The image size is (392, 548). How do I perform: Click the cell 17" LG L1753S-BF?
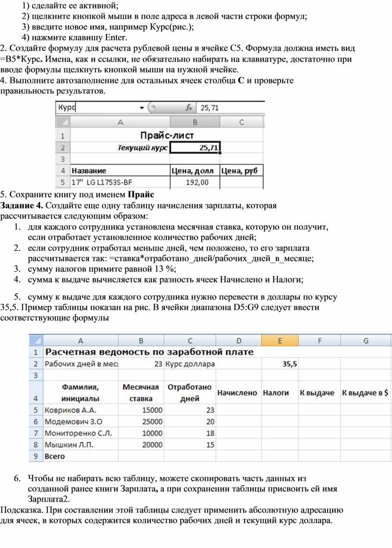[120, 182]
